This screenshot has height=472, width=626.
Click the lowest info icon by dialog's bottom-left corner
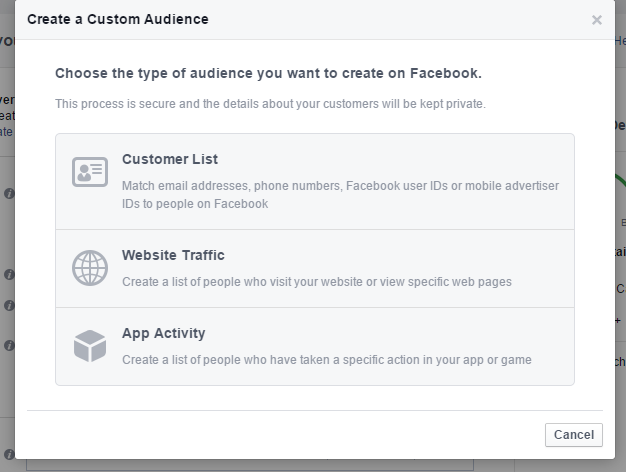9,454
